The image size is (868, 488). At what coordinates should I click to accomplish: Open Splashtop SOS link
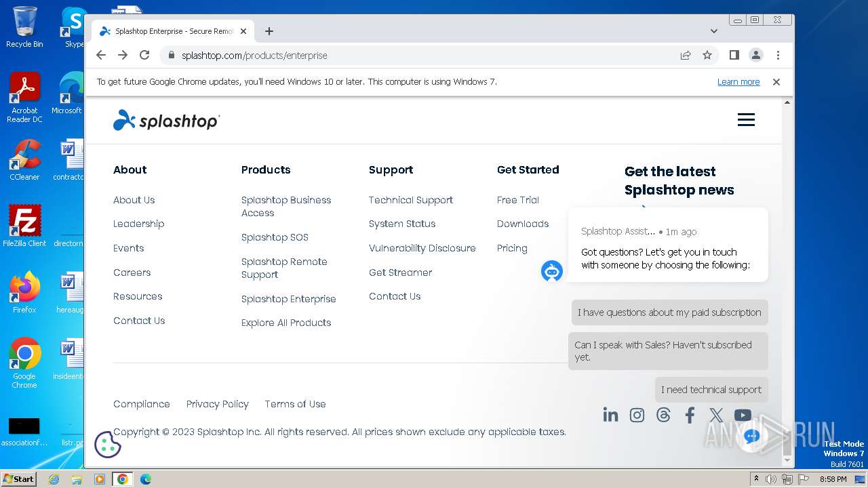click(x=275, y=237)
